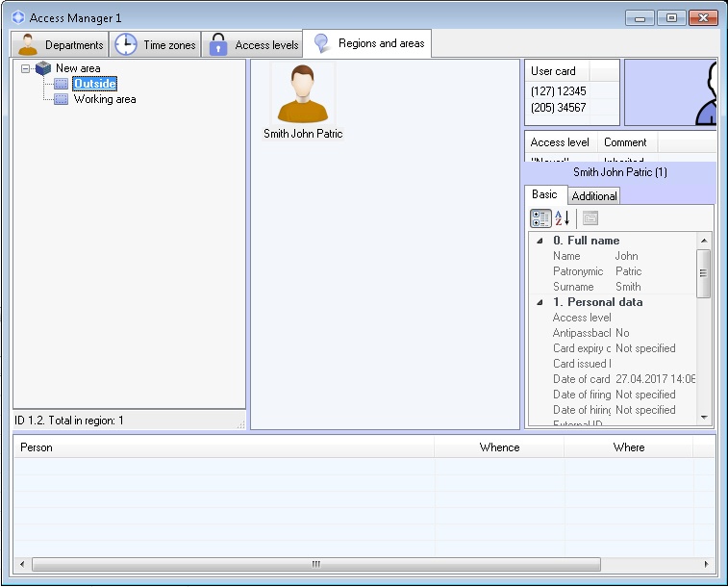This screenshot has height=587, width=728.
Task: Collapse the 0. Full name group
Action: tap(540, 241)
